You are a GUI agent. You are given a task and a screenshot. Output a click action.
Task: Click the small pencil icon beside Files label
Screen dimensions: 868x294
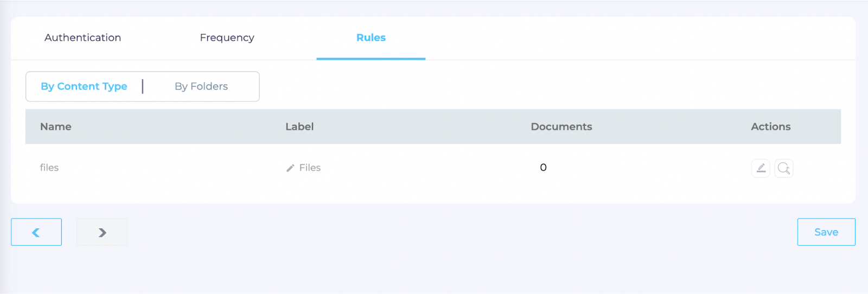coord(290,168)
